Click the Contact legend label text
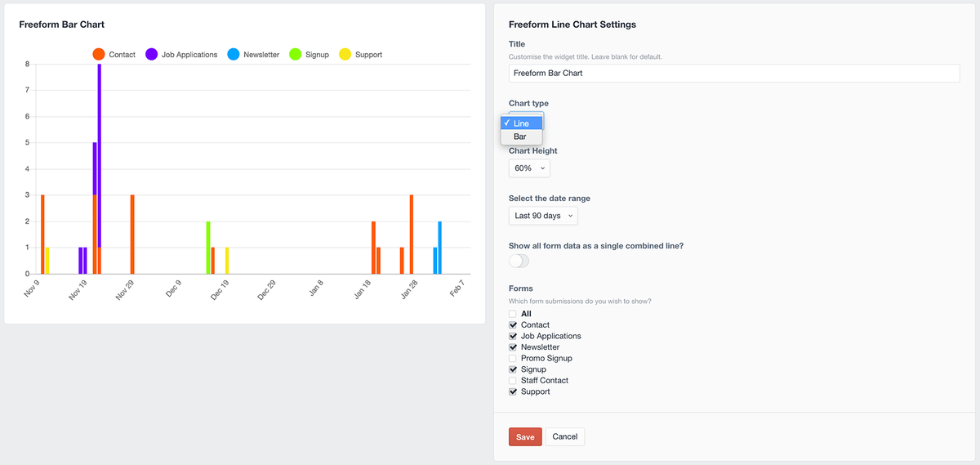980x465 pixels. 122,55
